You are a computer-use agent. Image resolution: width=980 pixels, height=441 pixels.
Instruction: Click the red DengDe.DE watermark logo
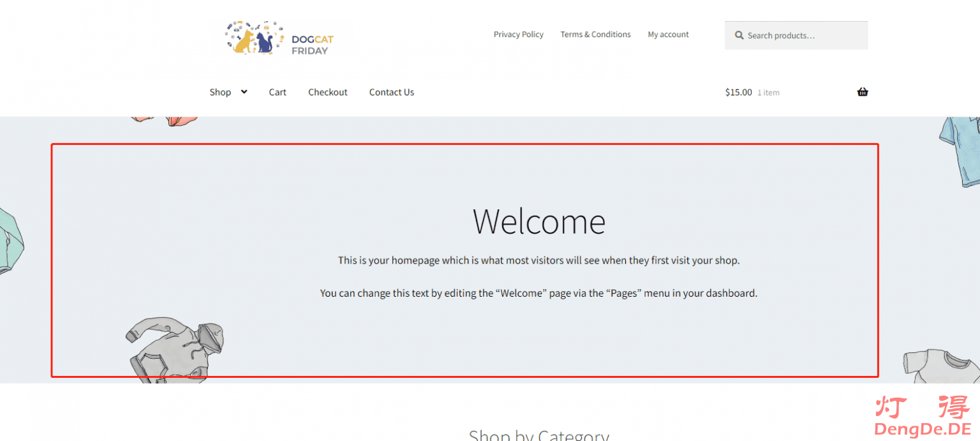point(922,416)
